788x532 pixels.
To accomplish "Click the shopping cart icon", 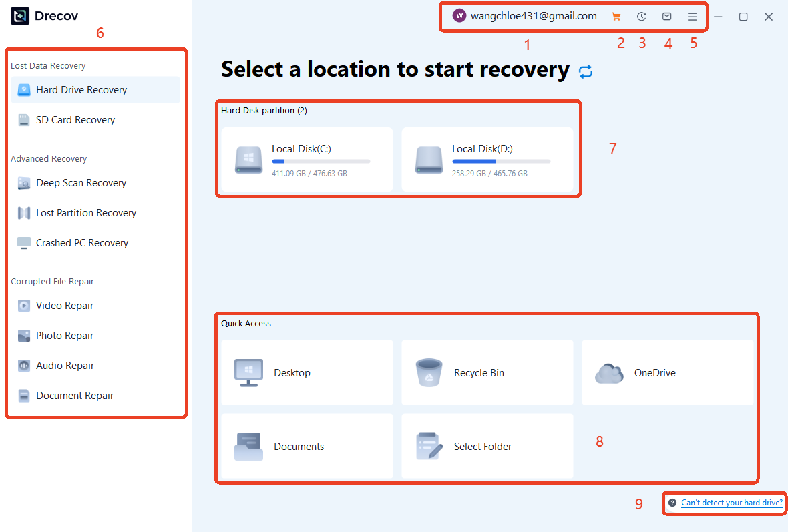I will pos(616,17).
